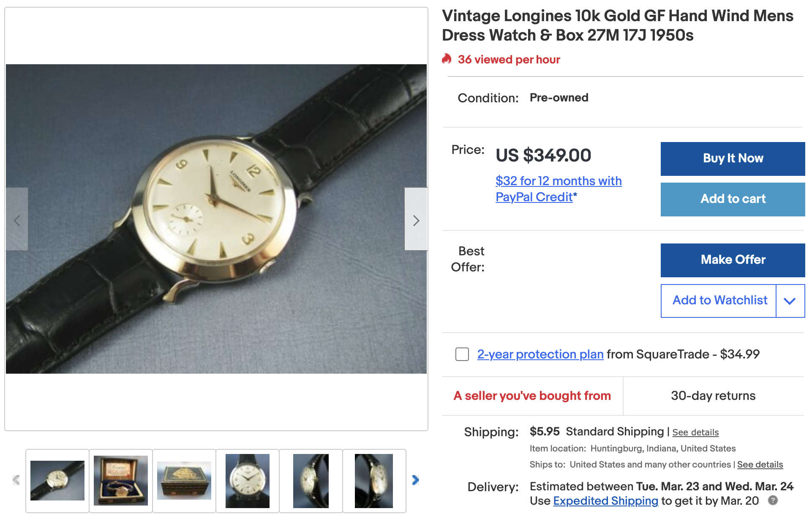Select the front-facing watch dial thumbnail

[248, 481]
